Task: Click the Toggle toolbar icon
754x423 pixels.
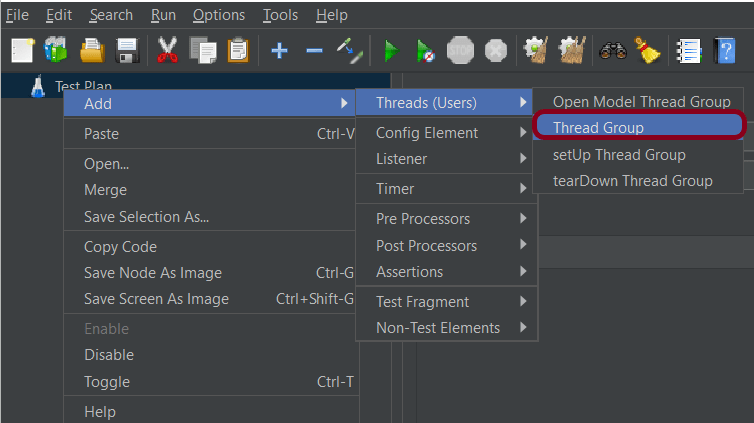Action: click(348, 50)
